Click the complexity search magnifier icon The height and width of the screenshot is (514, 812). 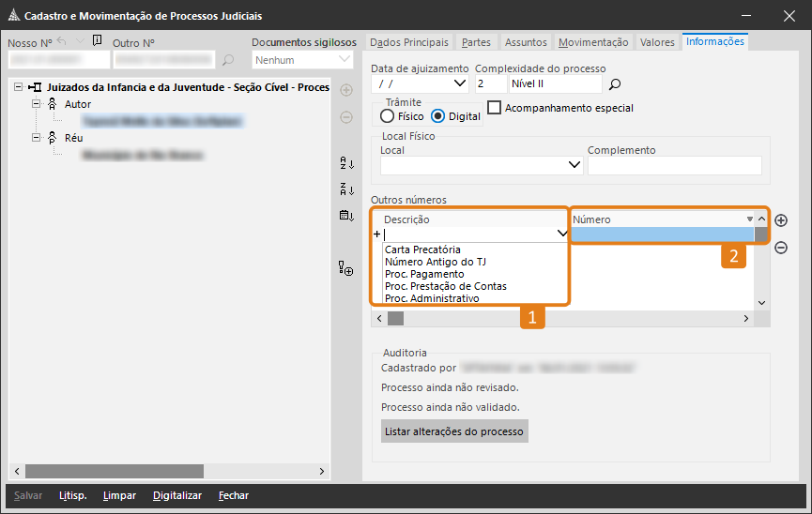[x=615, y=84]
